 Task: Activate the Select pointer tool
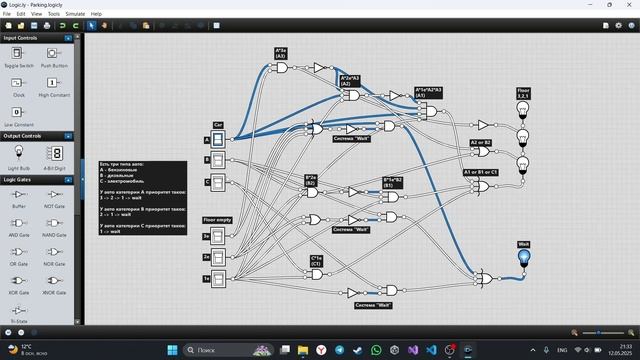[91, 26]
